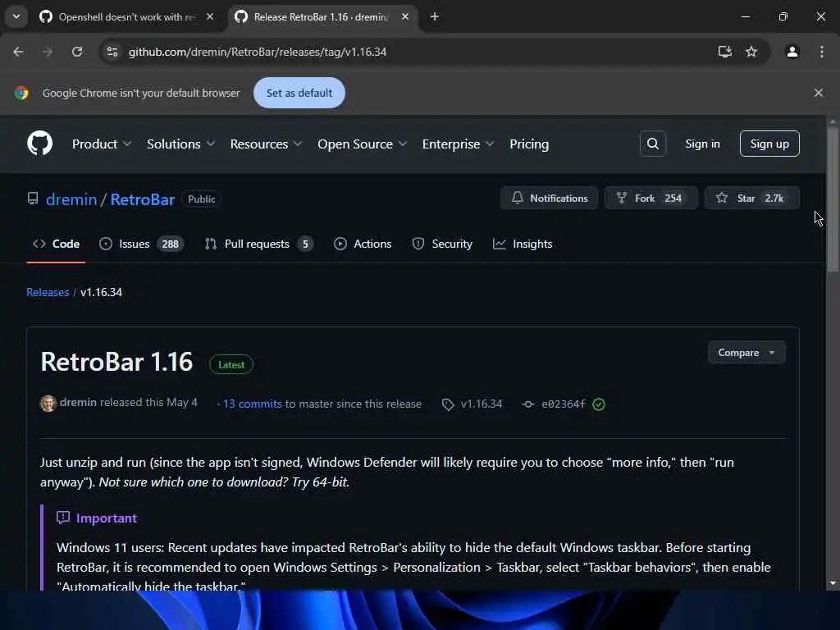Open the Security tab
840x630 pixels.
tap(442, 244)
